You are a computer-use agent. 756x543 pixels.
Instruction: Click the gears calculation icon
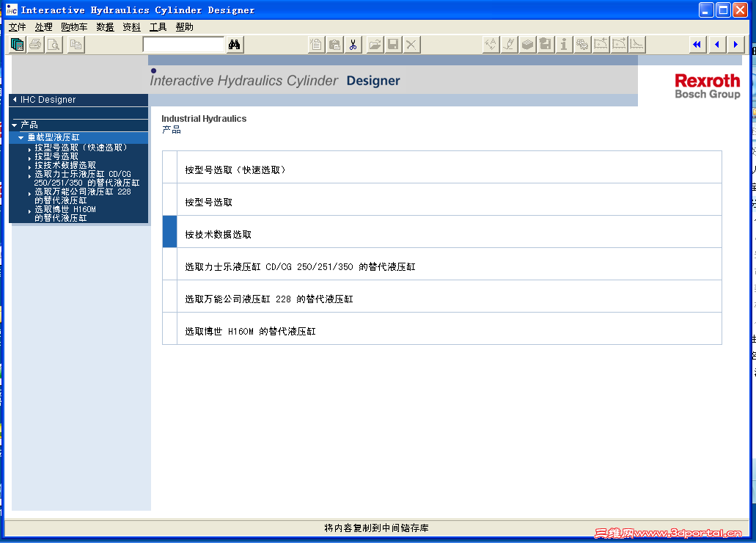pyautogui.click(x=582, y=45)
